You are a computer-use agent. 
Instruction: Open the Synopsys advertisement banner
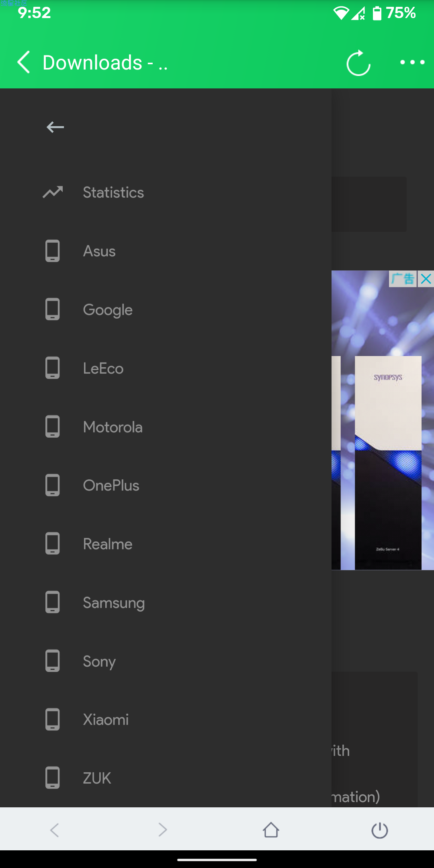[x=383, y=420]
